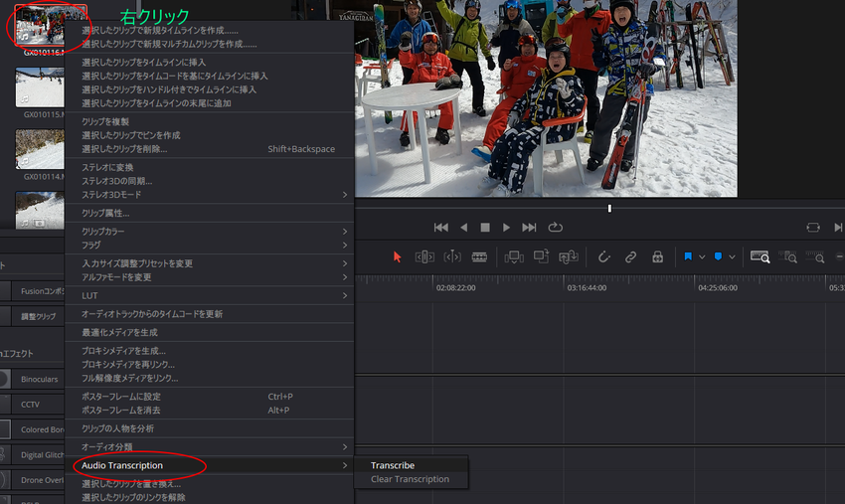Choose Clear Transcription from submenu

tap(412, 479)
